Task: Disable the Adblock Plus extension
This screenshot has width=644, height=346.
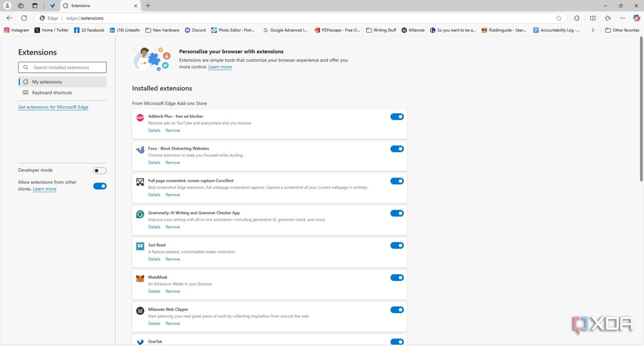Action: point(397,117)
